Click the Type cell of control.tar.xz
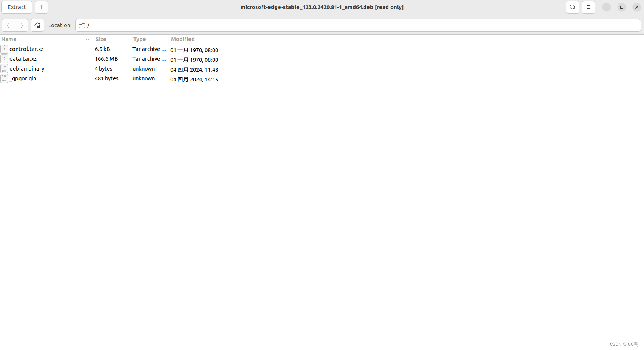 149,49
